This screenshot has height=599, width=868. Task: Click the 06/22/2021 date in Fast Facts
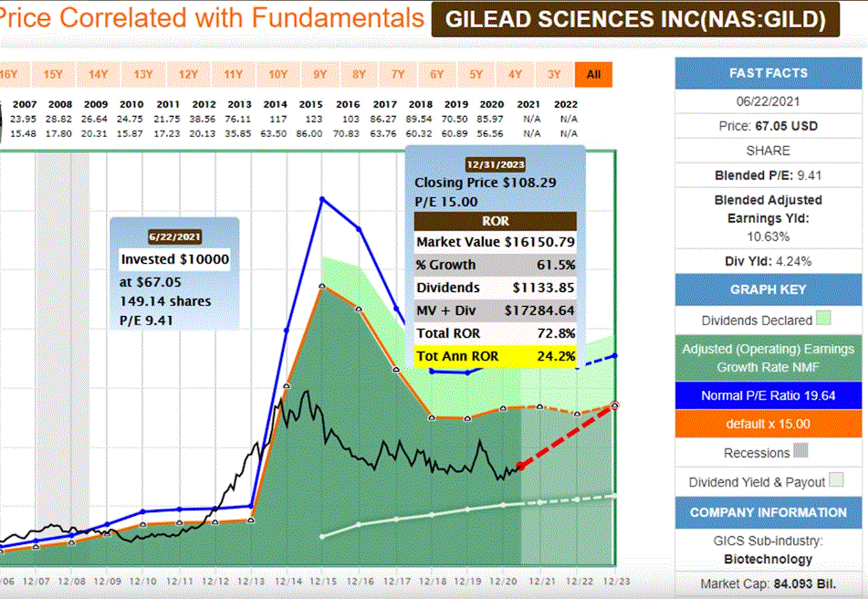tap(769, 101)
